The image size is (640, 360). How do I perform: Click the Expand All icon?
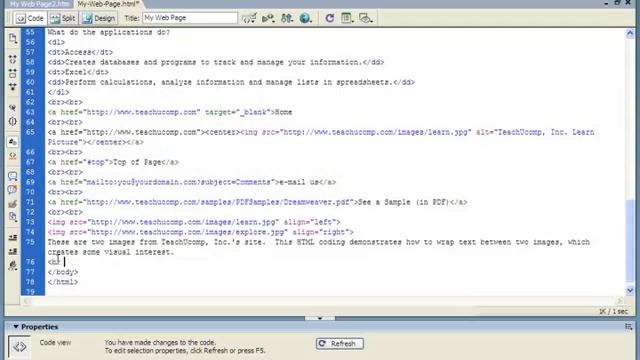(13, 87)
